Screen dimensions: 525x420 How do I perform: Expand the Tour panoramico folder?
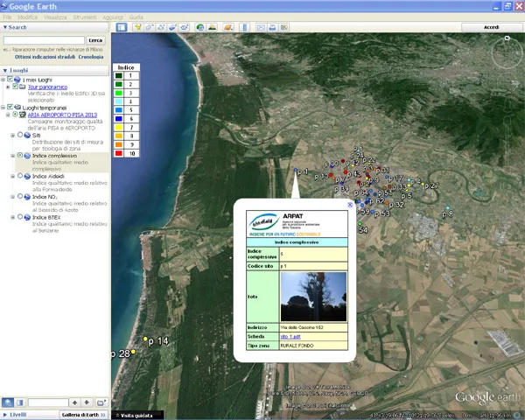tap(8, 87)
